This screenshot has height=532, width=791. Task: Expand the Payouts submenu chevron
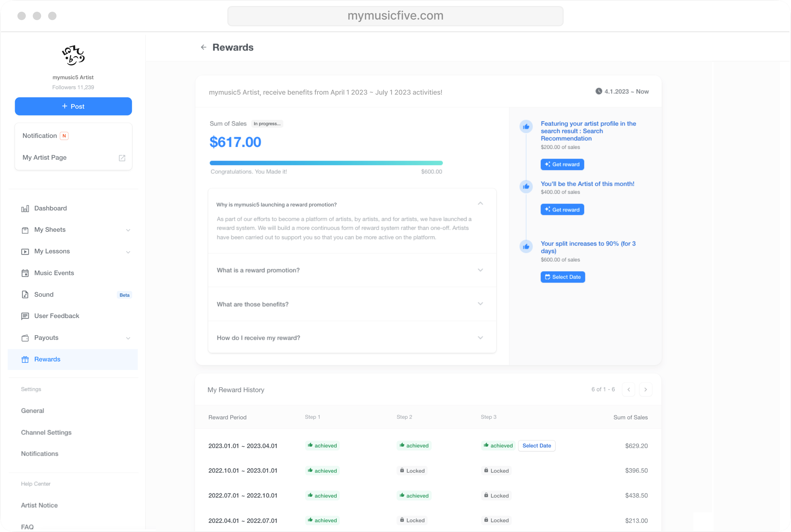coord(128,338)
